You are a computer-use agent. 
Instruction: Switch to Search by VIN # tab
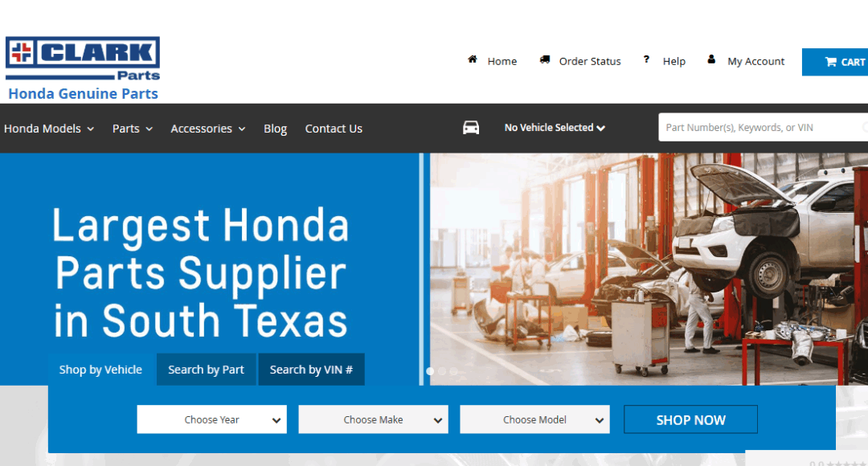point(311,369)
